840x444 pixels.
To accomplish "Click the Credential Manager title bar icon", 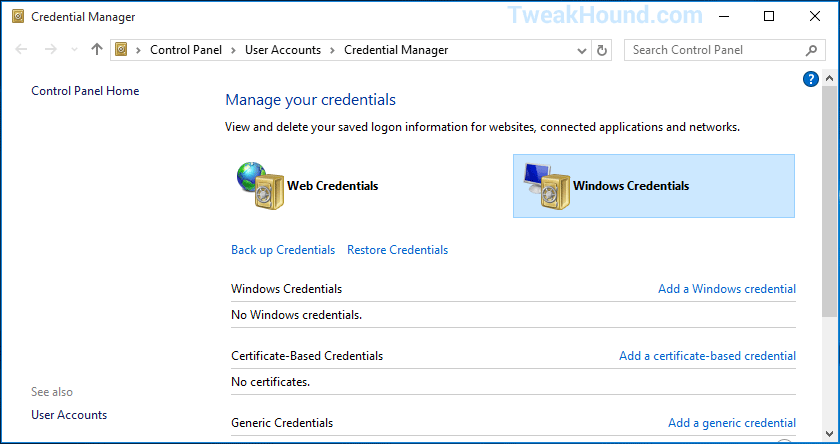I will [18, 17].
